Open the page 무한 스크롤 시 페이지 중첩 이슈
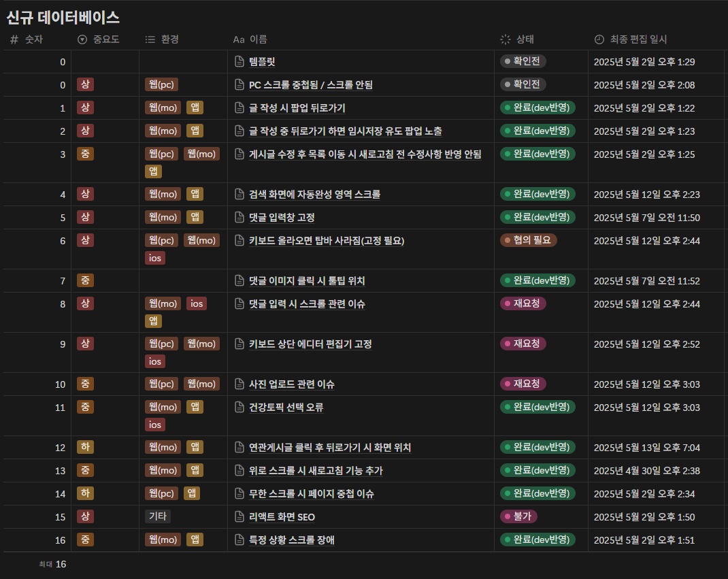This screenshot has height=579, width=728. coord(312,494)
